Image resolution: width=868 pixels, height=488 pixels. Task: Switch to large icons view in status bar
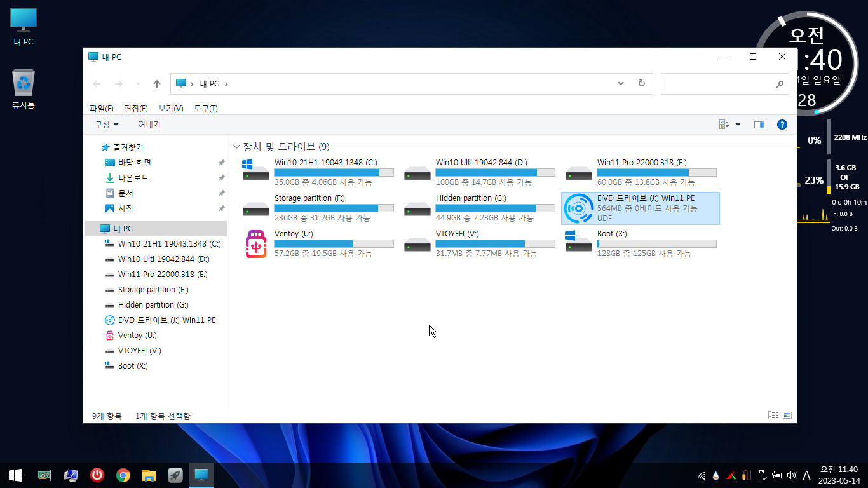787,416
